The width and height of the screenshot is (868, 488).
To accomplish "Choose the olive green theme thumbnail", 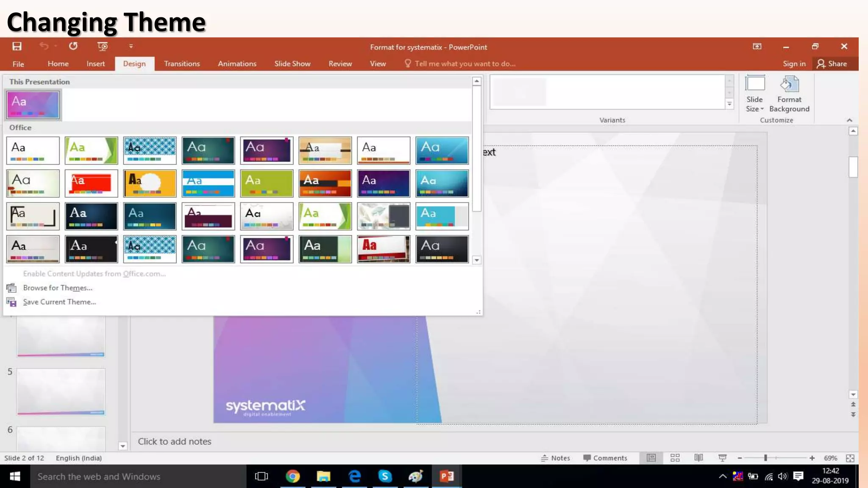I will click(x=267, y=183).
